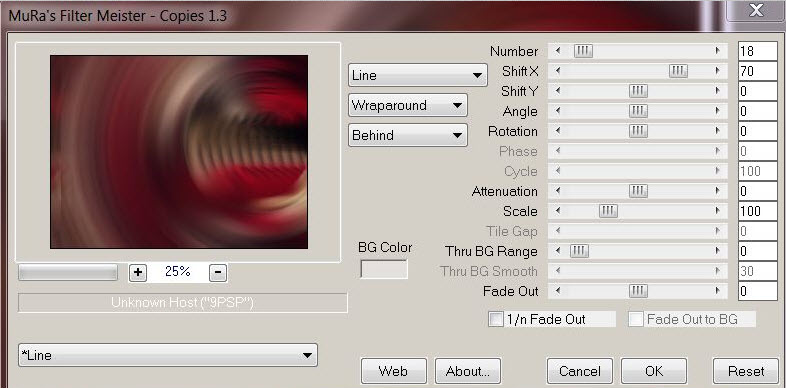Open the Behind order dropdown
The width and height of the screenshot is (786, 388).
pyautogui.click(x=408, y=135)
